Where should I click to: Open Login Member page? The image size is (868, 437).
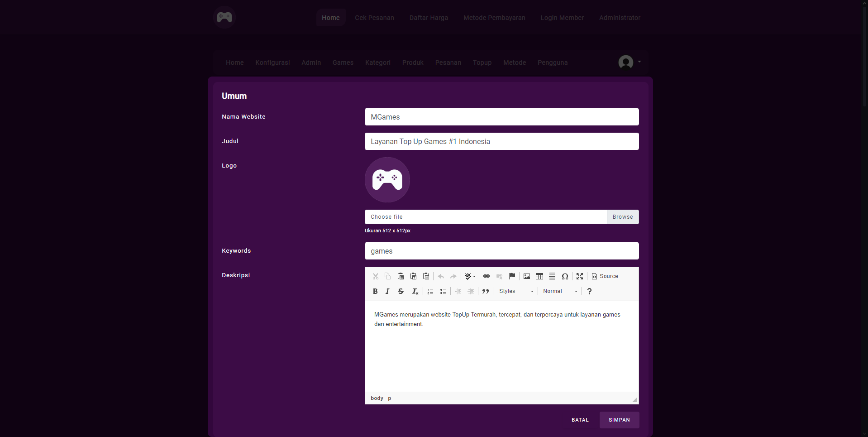562,18
